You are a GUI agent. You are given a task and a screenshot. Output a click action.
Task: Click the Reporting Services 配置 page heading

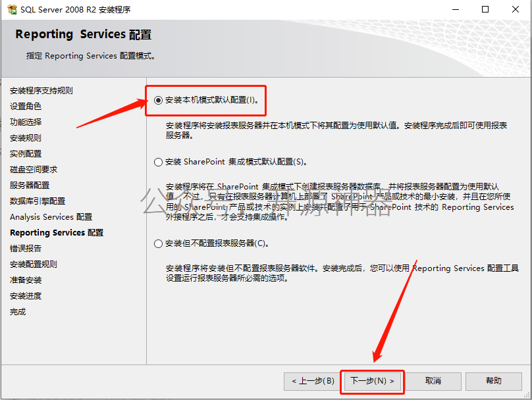pyautogui.click(x=84, y=35)
